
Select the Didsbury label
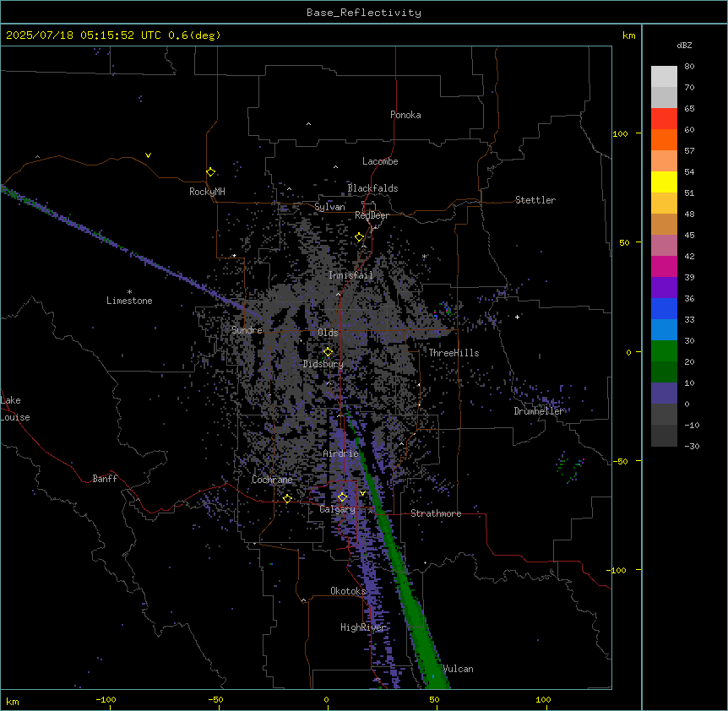[323, 364]
